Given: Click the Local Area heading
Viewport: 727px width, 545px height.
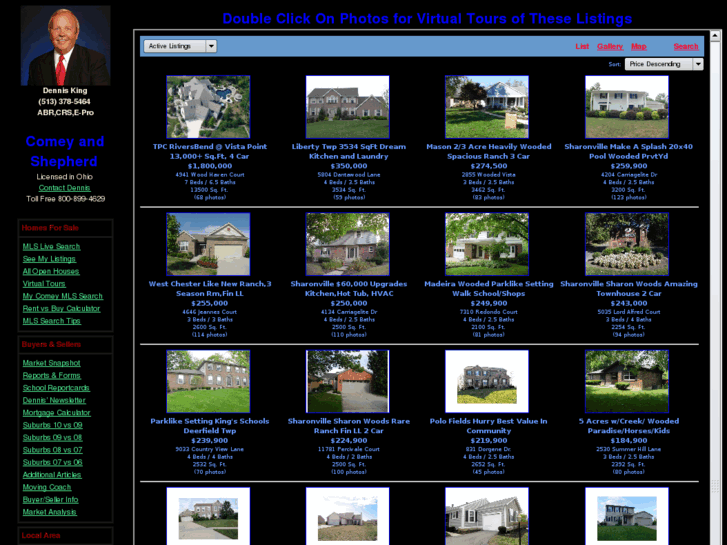Looking at the screenshot, I should point(41,535).
